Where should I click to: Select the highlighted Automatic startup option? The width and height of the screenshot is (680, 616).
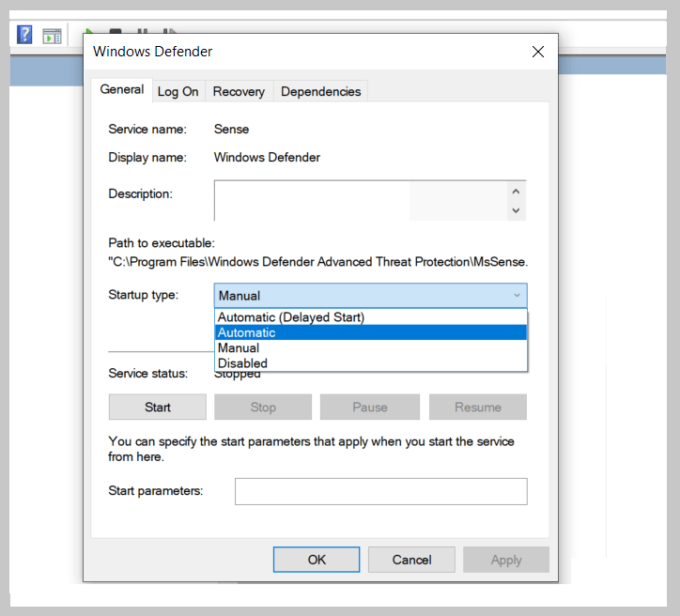(371, 332)
